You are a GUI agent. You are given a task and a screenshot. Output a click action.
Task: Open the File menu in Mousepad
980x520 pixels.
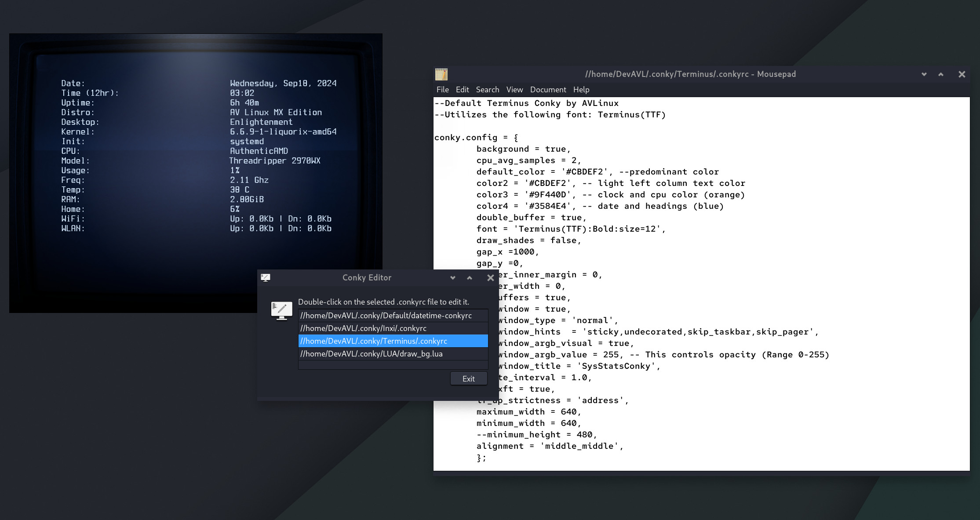pyautogui.click(x=442, y=90)
